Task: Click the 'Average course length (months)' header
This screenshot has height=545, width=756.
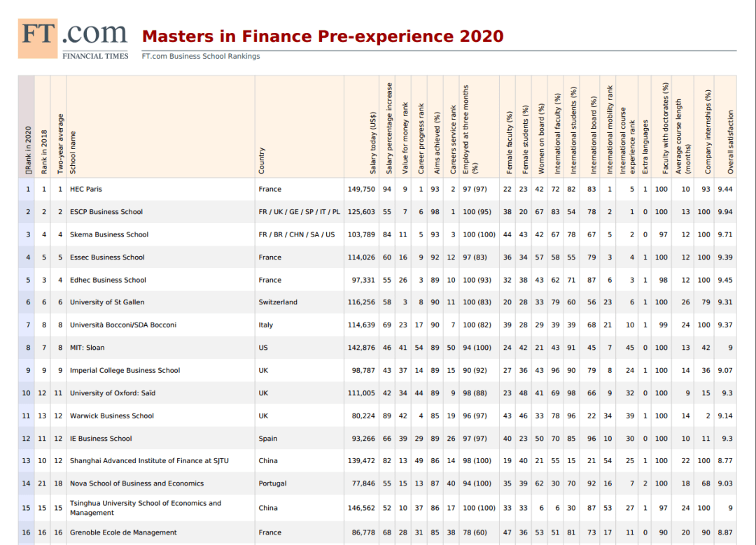Action: tap(682, 136)
